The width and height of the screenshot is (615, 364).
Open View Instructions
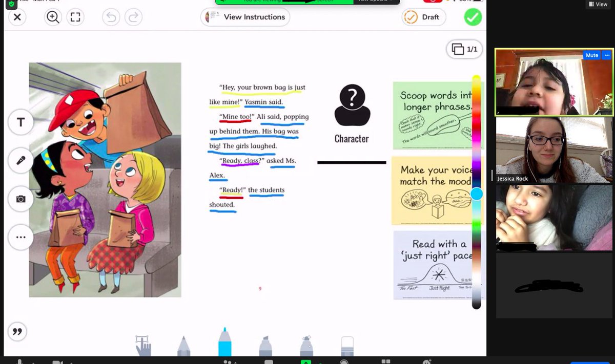tap(245, 17)
